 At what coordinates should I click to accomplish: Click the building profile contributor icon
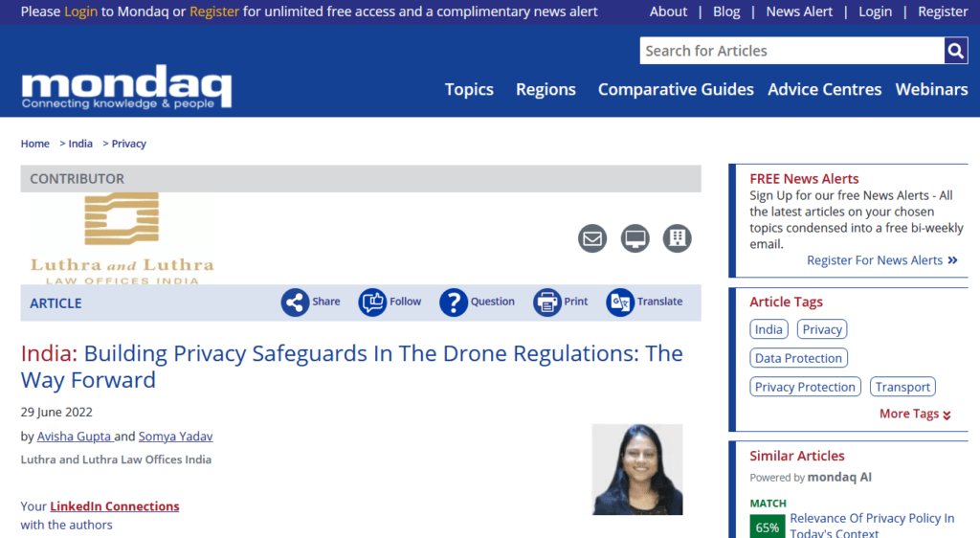point(677,238)
